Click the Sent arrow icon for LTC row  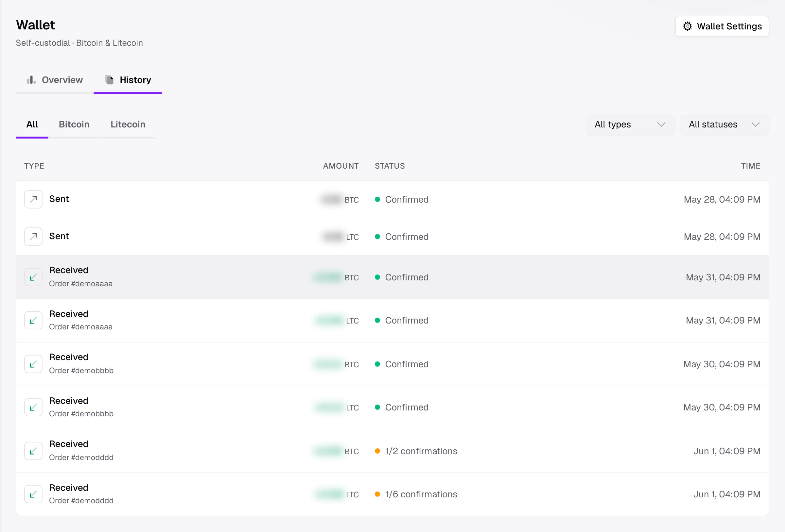(33, 237)
